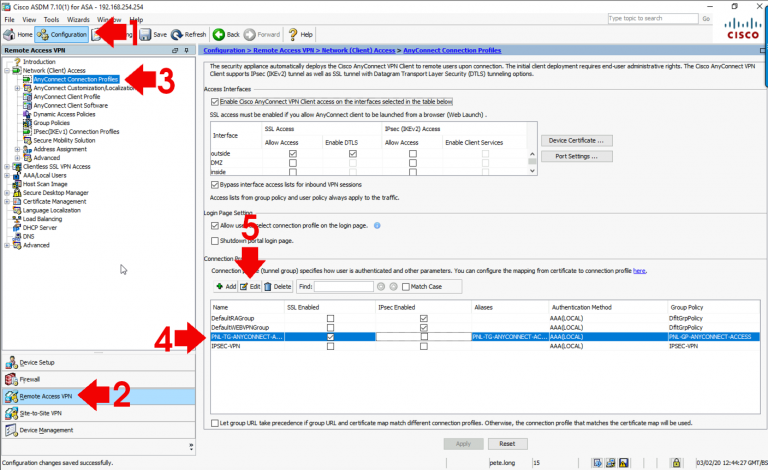Screen dimensions: 768x470
Task: Add a new connection profile
Action: 226,287
